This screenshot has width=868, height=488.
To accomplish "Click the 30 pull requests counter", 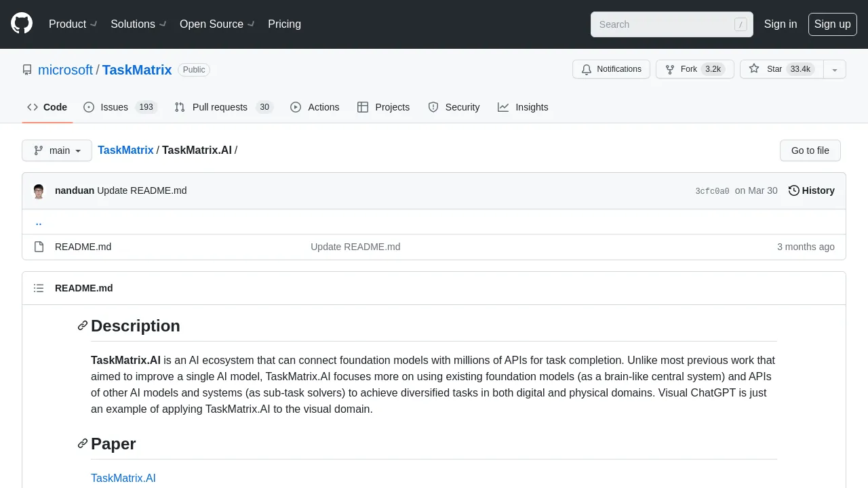I will [264, 107].
